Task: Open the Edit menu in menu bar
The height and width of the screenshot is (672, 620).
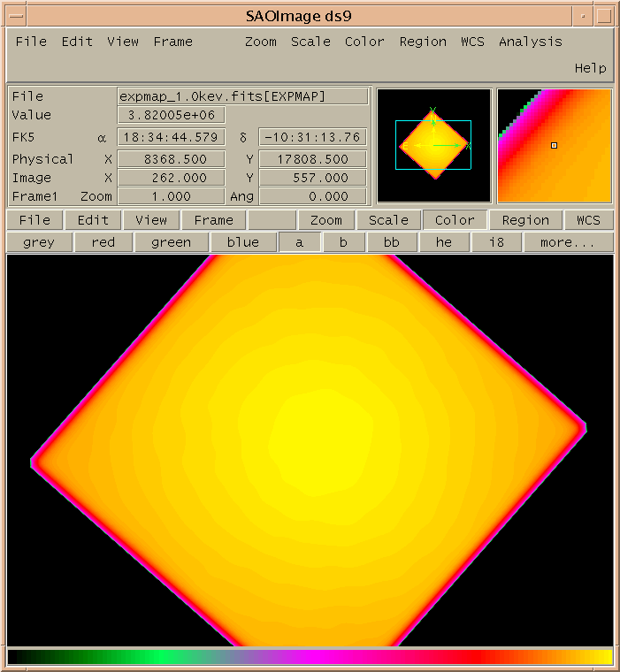Action: pos(77,42)
